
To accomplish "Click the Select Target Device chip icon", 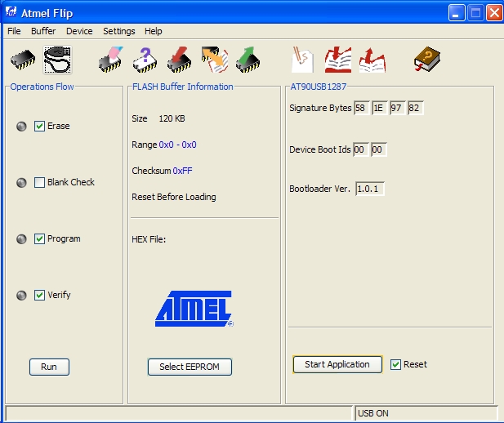I will point(22,60).
